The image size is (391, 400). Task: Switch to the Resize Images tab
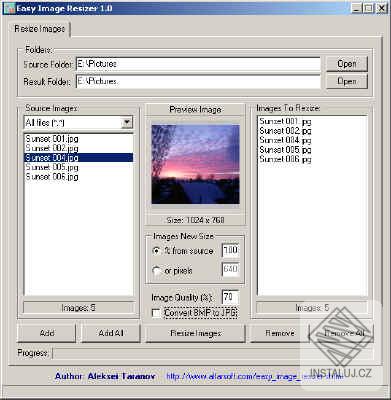coord(39,29)
